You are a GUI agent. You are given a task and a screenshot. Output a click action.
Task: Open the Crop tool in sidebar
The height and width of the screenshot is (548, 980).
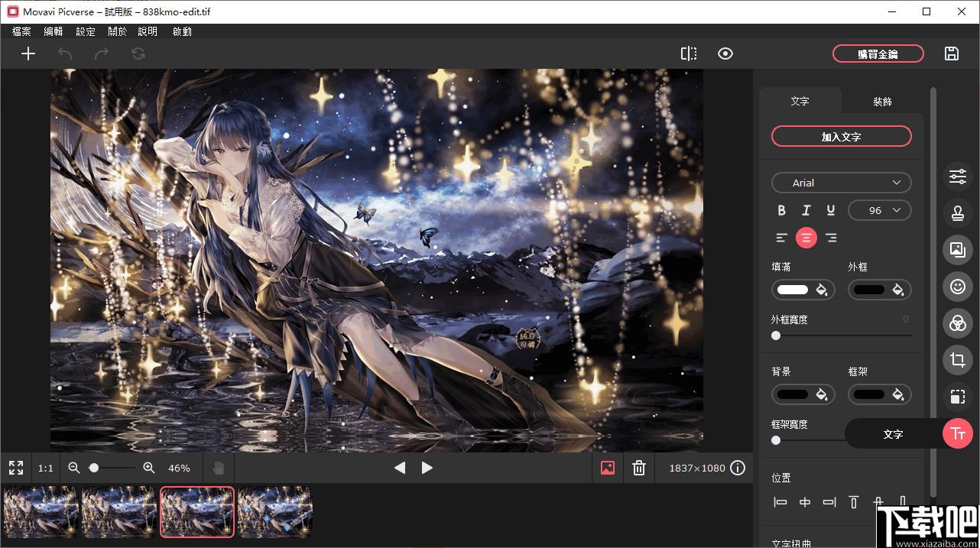pyautogui.click(x=957, y=360)
